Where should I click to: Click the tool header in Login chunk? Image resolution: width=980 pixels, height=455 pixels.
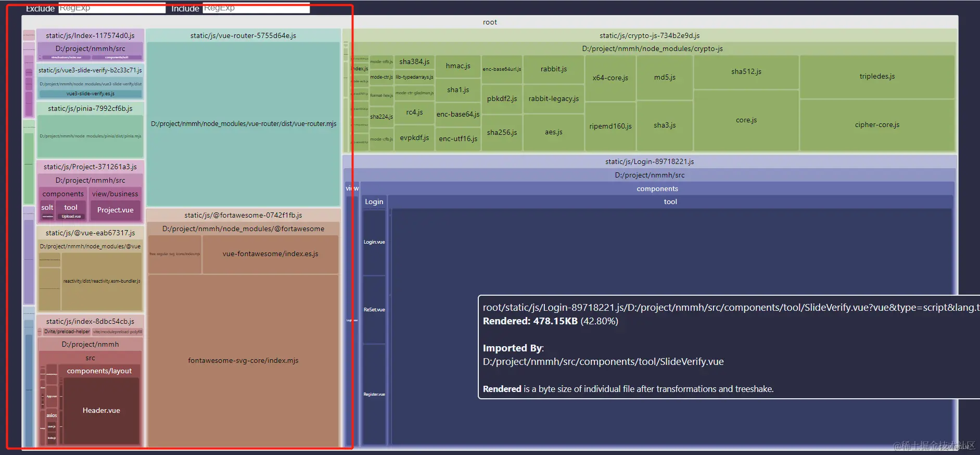[x=670, y=201]
